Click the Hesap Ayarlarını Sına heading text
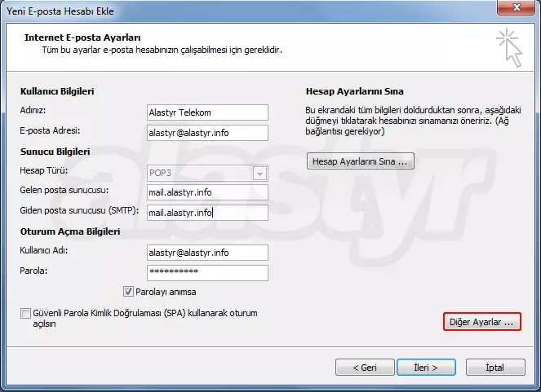541x392 pixels. pyautogui.click(x=355, y=91)
